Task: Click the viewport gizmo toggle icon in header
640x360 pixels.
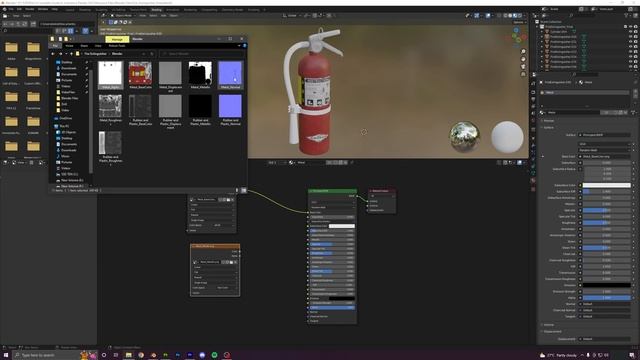Action: coord(477,16)
